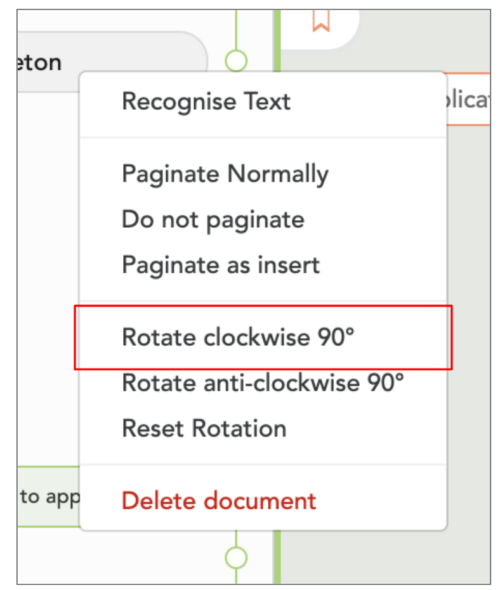This screenshot has width=500, height=590.
Task: Select the grey entry ending in 'eton'
Action: (x=112, y=62)
